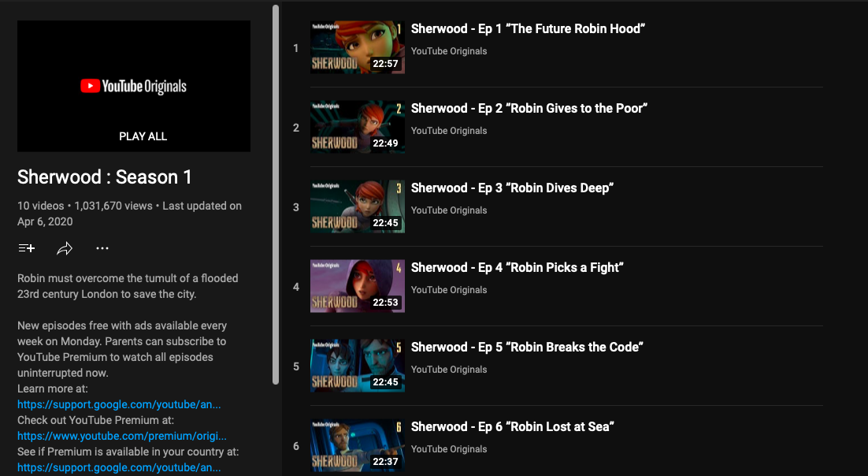Click the 22:57 duration badge on Ep 1
The height and width of the screenshot is (476, 868).
point(385,64)
